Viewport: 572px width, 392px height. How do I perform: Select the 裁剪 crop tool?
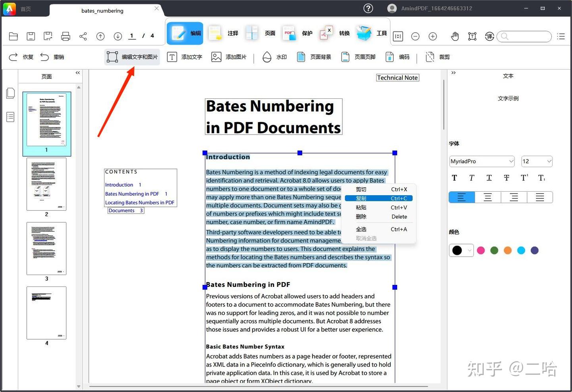(438, 57)
